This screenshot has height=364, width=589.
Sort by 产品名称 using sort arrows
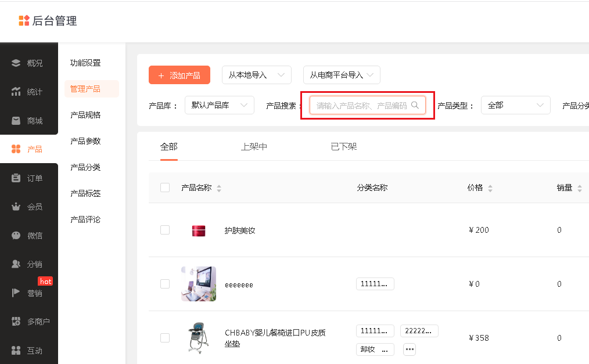pos(219,188)
